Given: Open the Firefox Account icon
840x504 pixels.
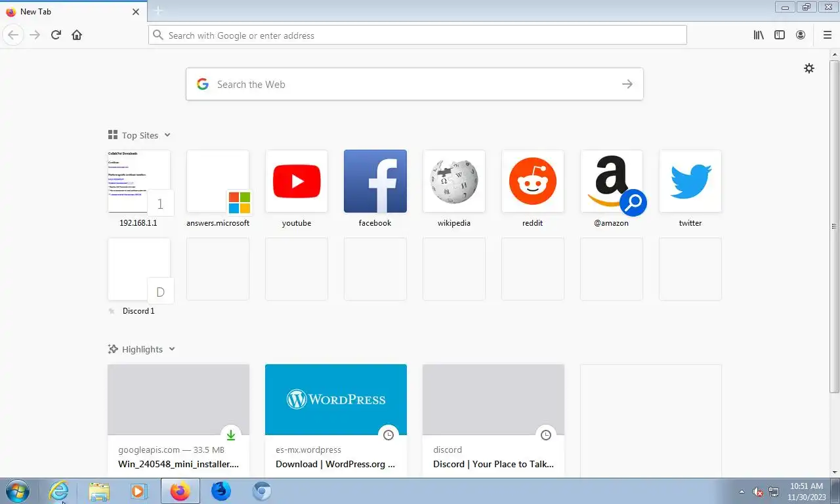Looking at the screenshot, I should [801, 35].
